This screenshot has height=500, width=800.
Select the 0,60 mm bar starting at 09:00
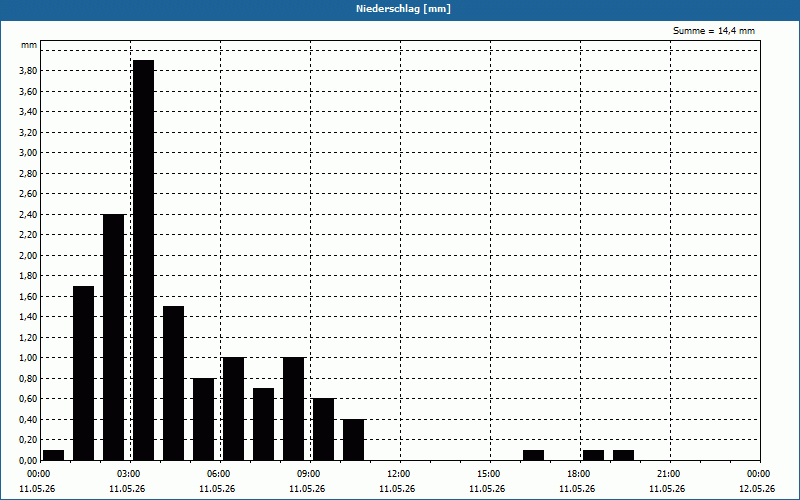pos(323,430)
